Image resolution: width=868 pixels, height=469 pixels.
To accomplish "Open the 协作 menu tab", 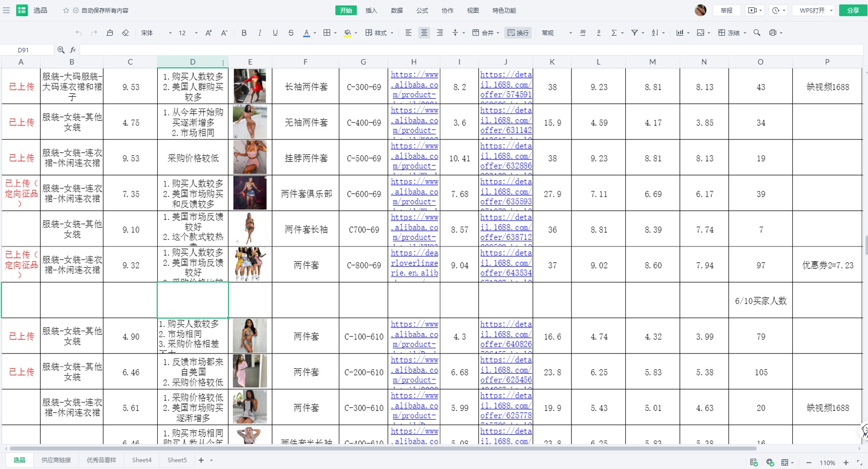I will tap(448, 10).
